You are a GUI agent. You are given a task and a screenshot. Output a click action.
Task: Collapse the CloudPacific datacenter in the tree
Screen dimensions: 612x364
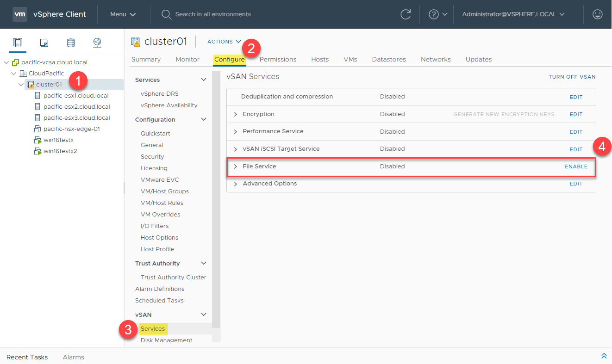click(13, 73)
